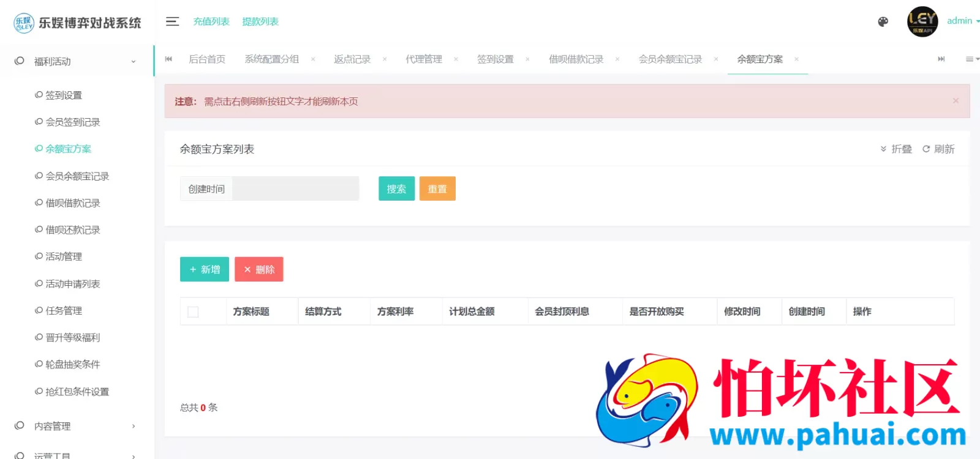
Task: Switch to the 签到设置 tab
Action: click(496, 59)
